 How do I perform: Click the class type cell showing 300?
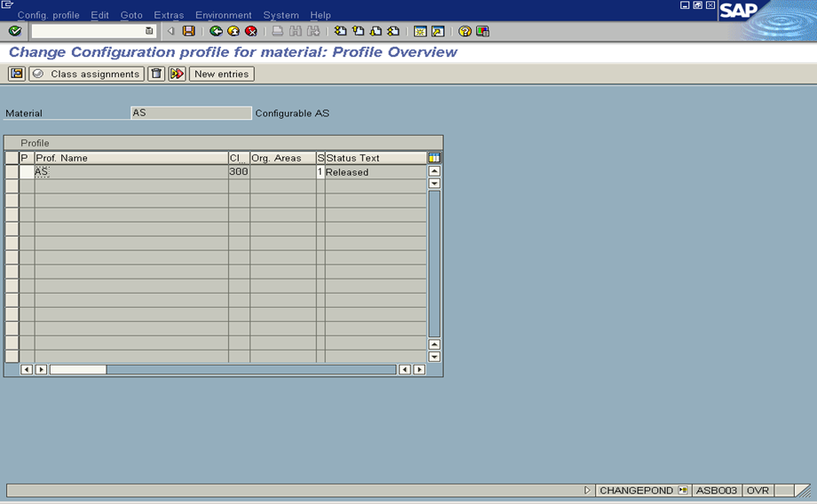click(239, 172)
